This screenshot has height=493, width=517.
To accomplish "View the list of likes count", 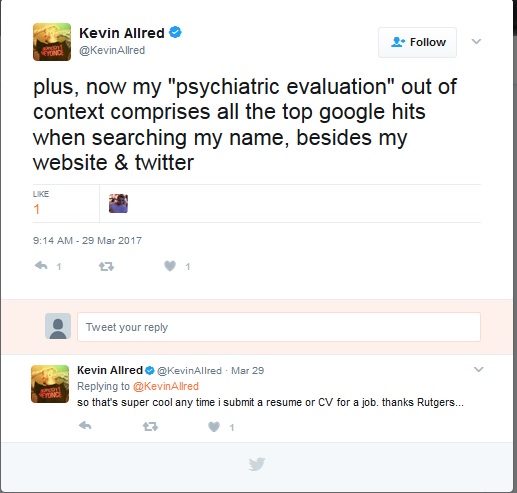I will pos(41,203).
